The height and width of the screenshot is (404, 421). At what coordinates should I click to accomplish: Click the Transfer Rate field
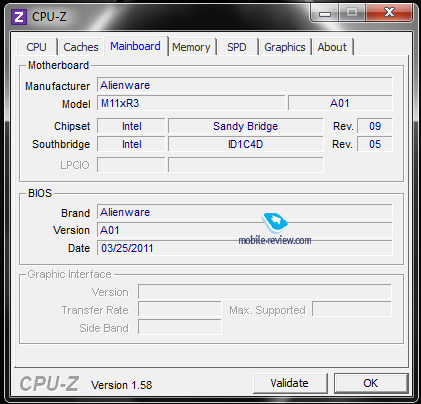180,309
